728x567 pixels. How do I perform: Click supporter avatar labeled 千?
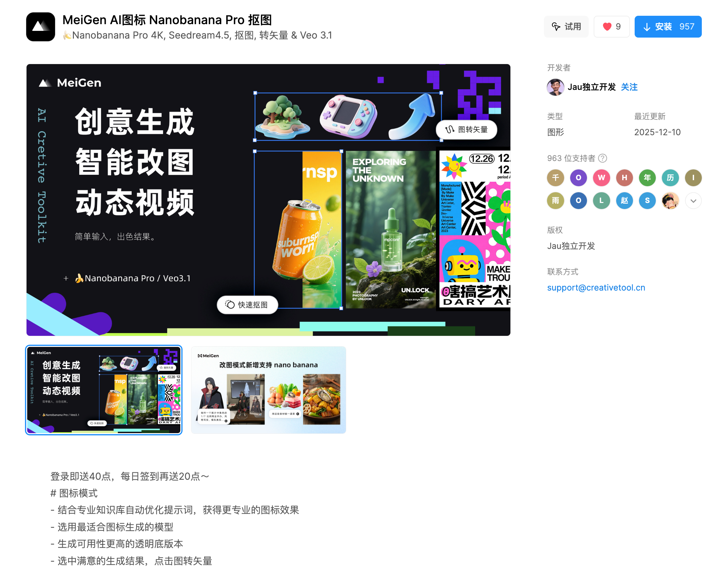[x=555, y=178]
